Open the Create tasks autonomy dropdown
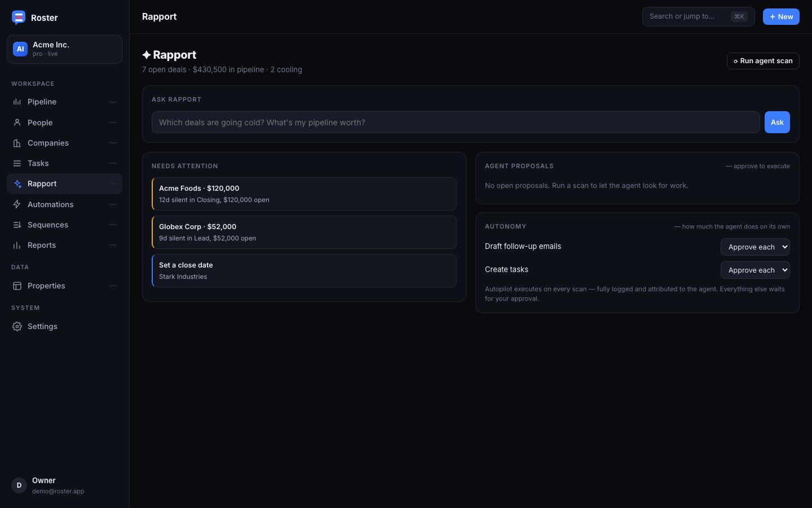The height and width of the screenshot is (508, 812). (x=755, y=270)
